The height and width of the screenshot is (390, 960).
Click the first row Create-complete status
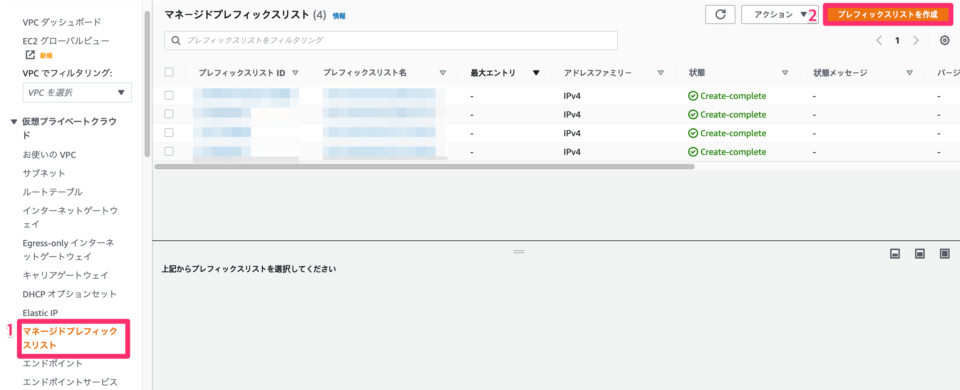tap(727, 96)
